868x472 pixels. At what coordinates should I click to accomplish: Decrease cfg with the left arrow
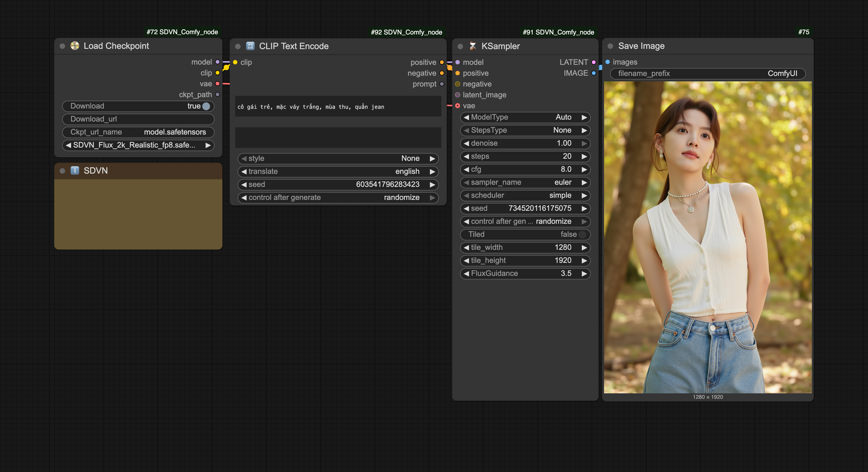coord(466,170)
